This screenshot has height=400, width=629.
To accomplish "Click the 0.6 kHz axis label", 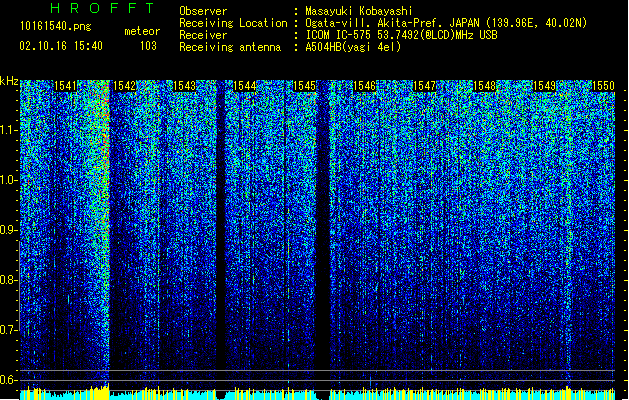I will click(x=9, y=380).
